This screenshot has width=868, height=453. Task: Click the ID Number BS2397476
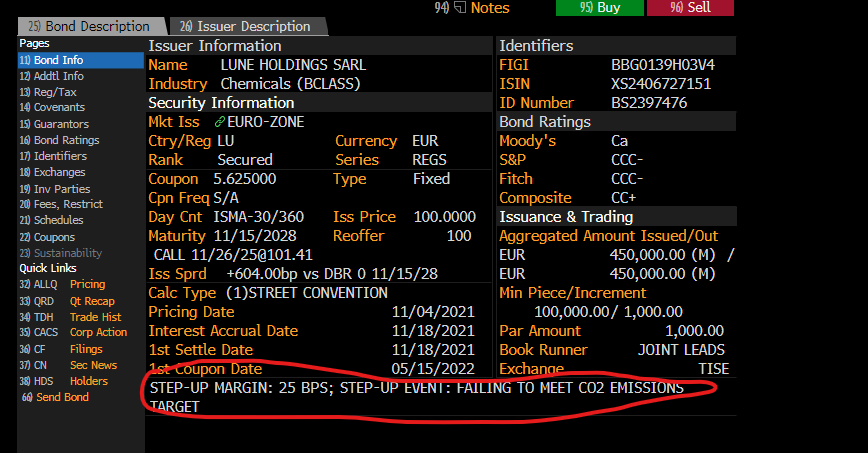[649, 102]
